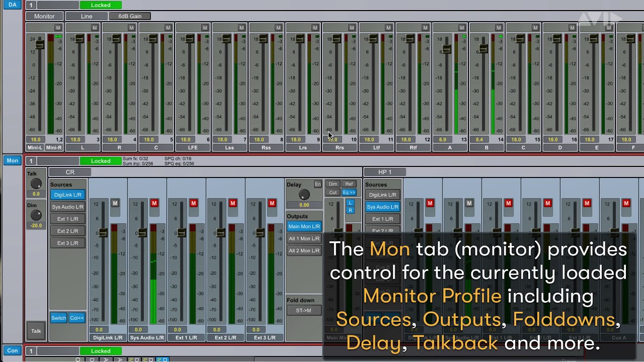Screen dimensions: 644x362
Task: Select DigiLink L/R source in HP 1
Action: (x=382, y=195)
